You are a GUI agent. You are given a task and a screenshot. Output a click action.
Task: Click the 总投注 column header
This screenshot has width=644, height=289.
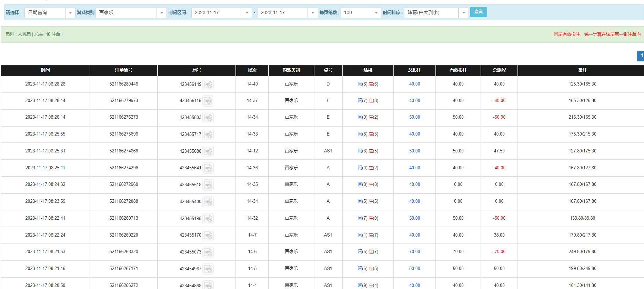click(x=415, y=70)
